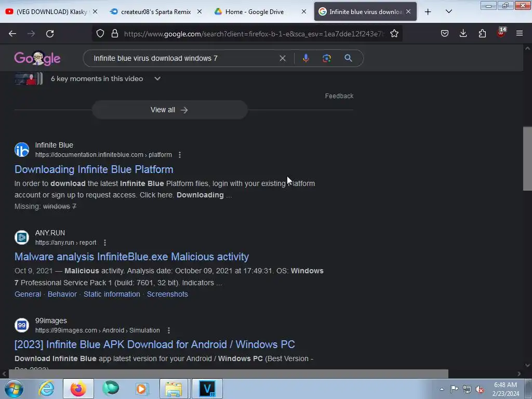Open Downloading Infinite Blue Platform result
Viewport: 532px width, 399px height.
94,169
